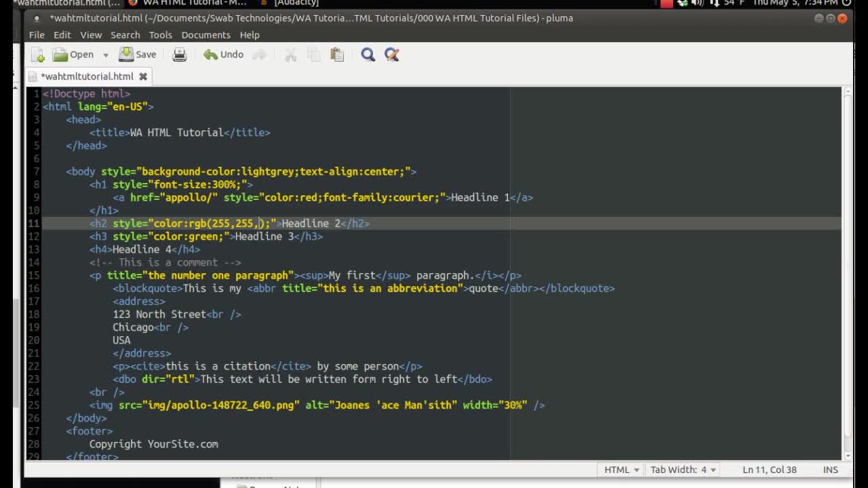
Task: Click the Cut scissors icon
Action: coord(290,55)
